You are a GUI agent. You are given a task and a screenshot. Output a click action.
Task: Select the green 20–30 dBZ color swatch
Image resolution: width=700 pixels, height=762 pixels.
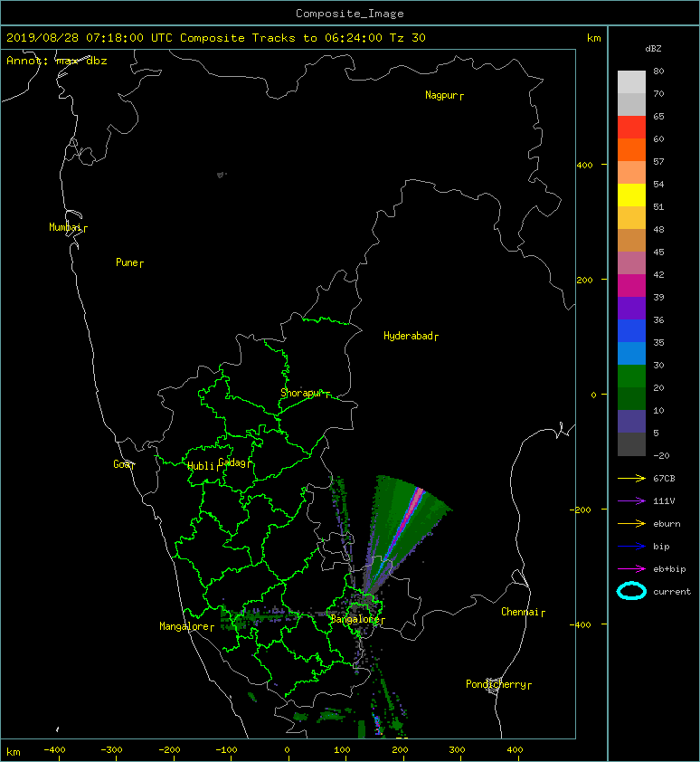(631, 376)
